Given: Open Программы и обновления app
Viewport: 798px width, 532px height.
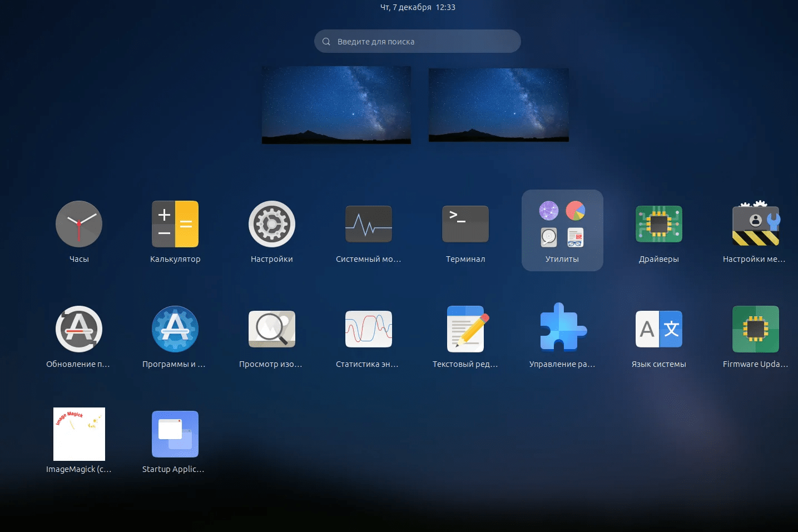Looking at the screenshot, I should [x=175, y=329].
